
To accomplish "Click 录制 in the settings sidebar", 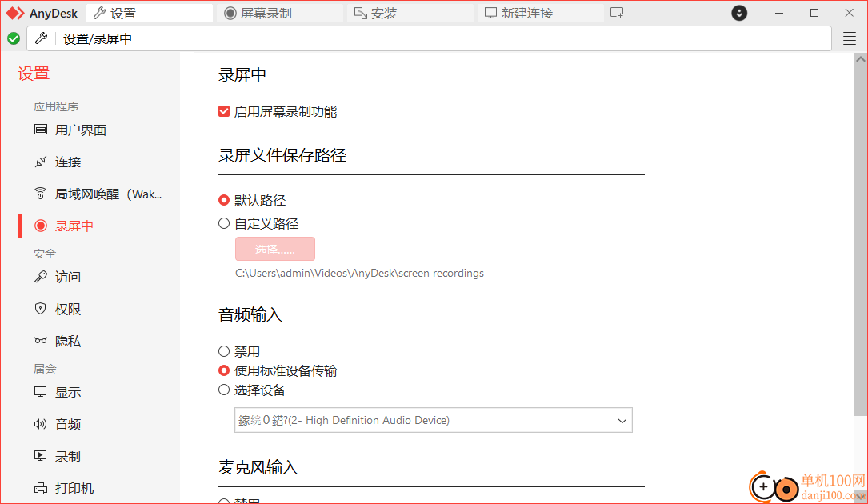I will pyautogui.click(x=68, y=456).
